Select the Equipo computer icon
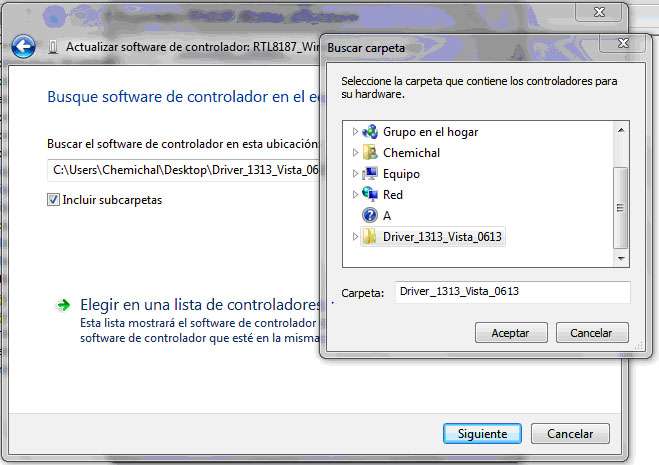Viewport: 659px width, 465px height. coord(370,173)
